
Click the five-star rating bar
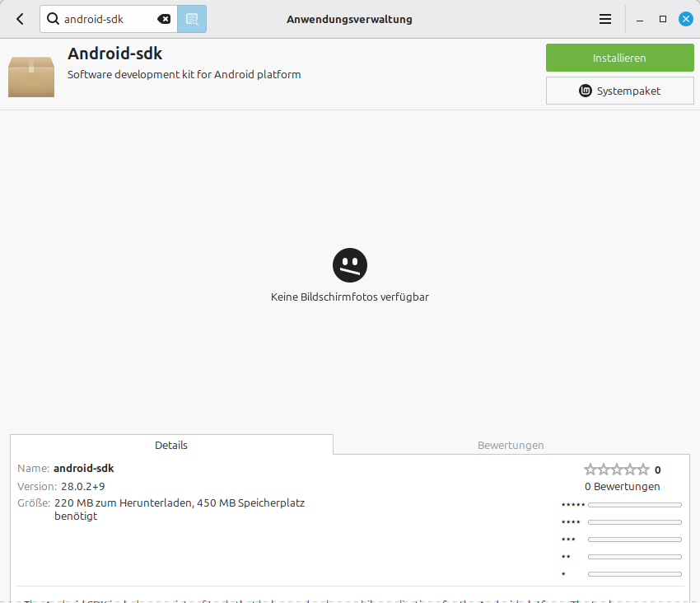634,505
